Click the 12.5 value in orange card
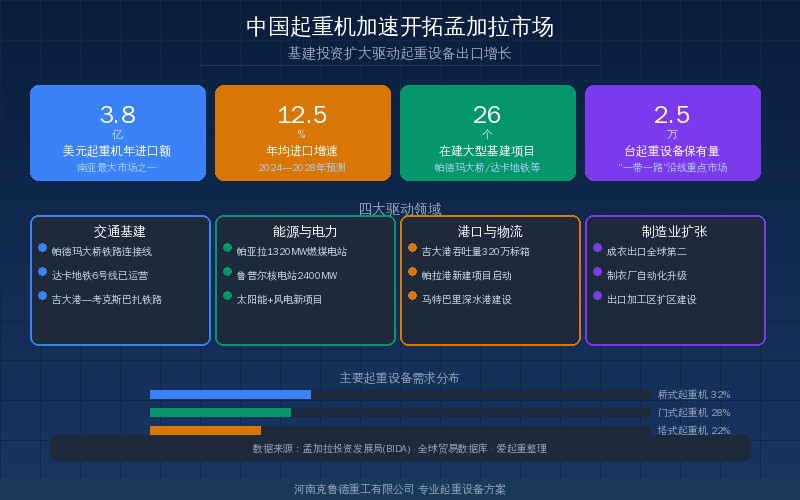The height and width of the screenshot is (500, 800). [x=302, y=115]
